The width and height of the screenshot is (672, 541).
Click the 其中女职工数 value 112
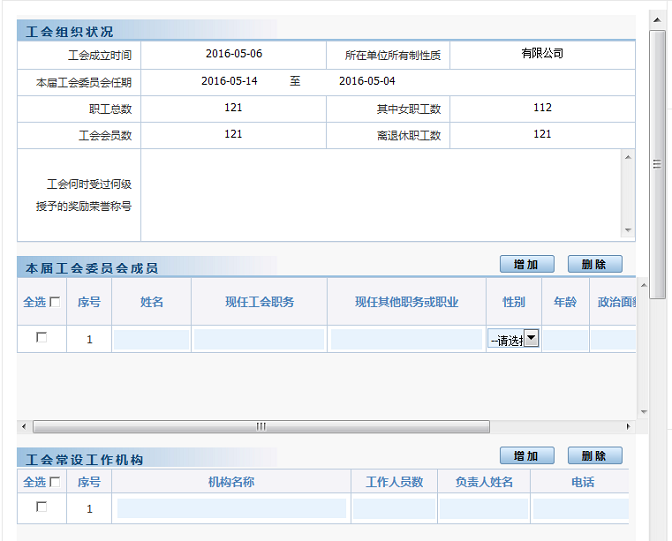542,108
